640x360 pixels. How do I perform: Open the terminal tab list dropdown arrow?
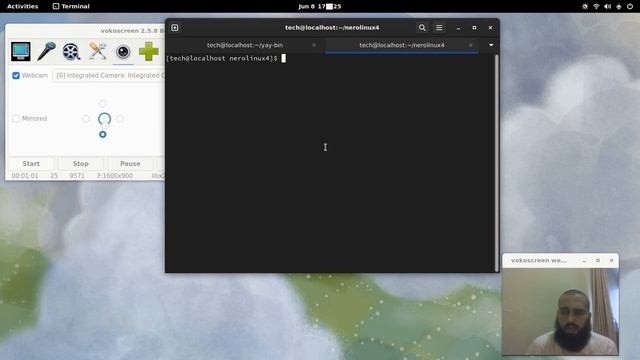(x=491, y=45)
